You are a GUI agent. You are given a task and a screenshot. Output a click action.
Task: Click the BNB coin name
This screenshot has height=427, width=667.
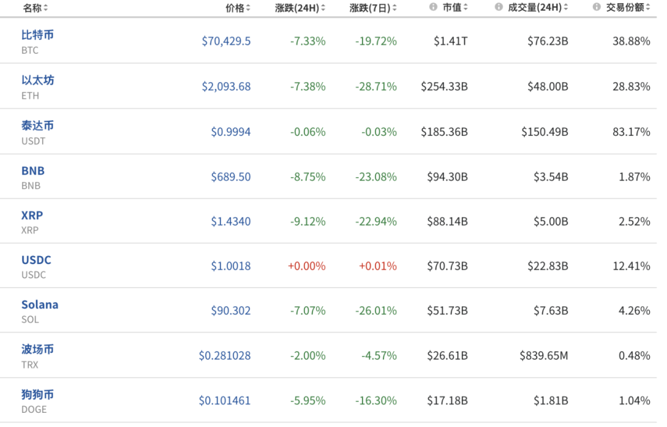click(33, 170)
